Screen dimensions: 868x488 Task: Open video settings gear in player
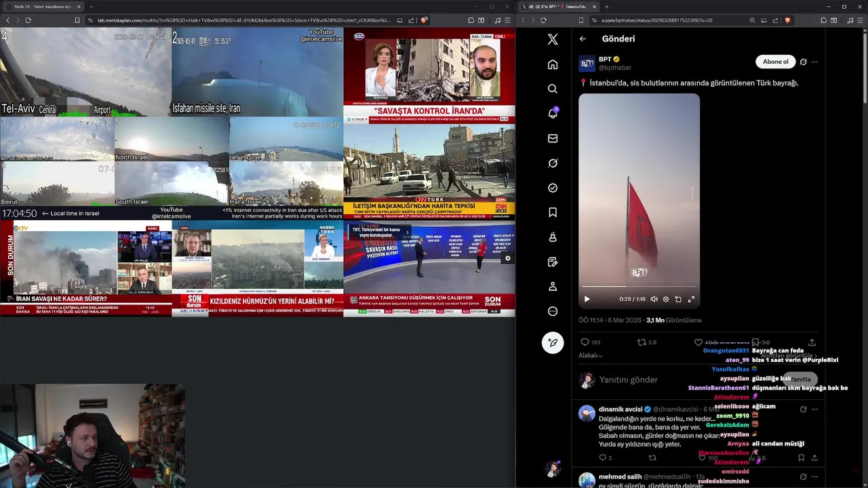tap(665, 299)
